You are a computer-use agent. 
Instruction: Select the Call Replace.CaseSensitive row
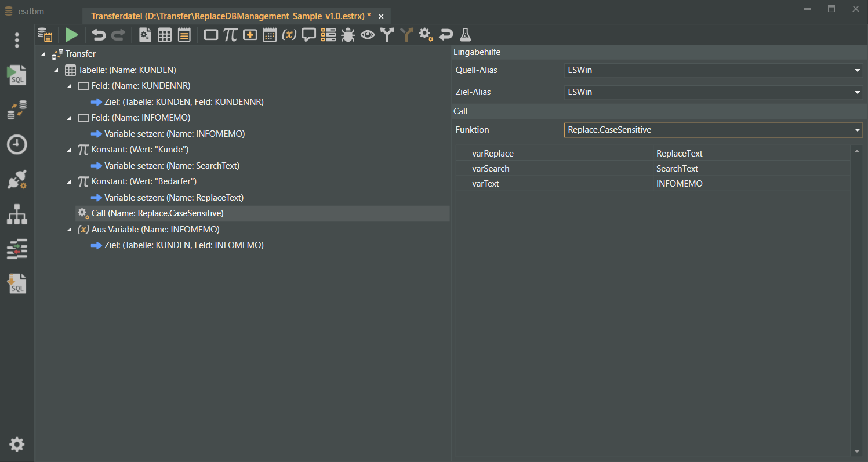[263, 213]
